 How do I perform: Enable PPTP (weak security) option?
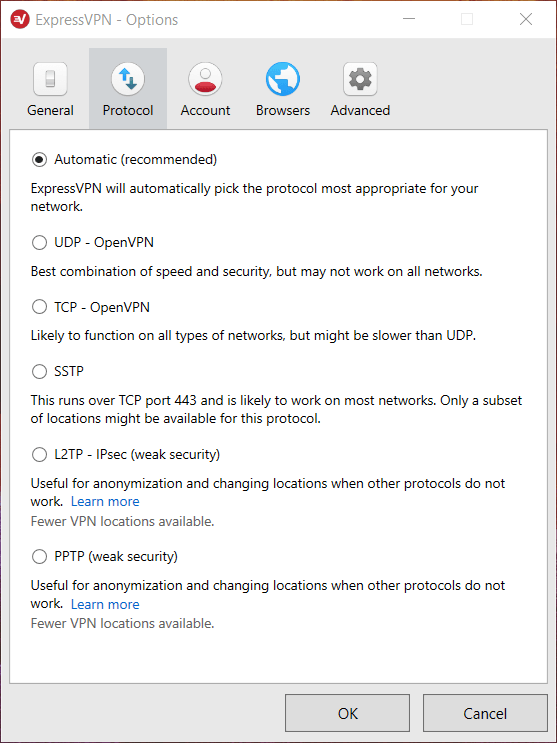click(x=39, y=556)
